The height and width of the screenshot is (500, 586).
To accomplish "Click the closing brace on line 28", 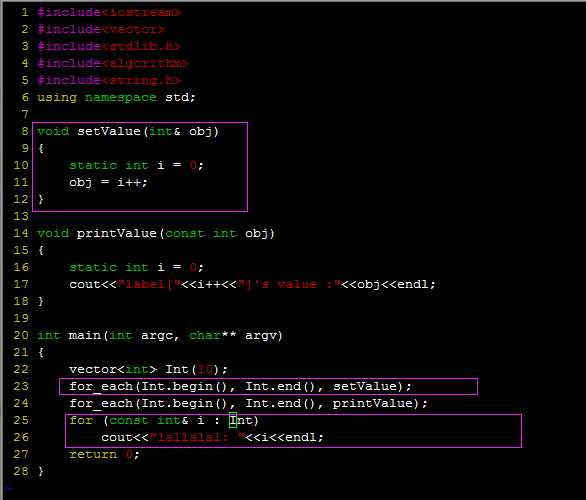I will point(41,471).
